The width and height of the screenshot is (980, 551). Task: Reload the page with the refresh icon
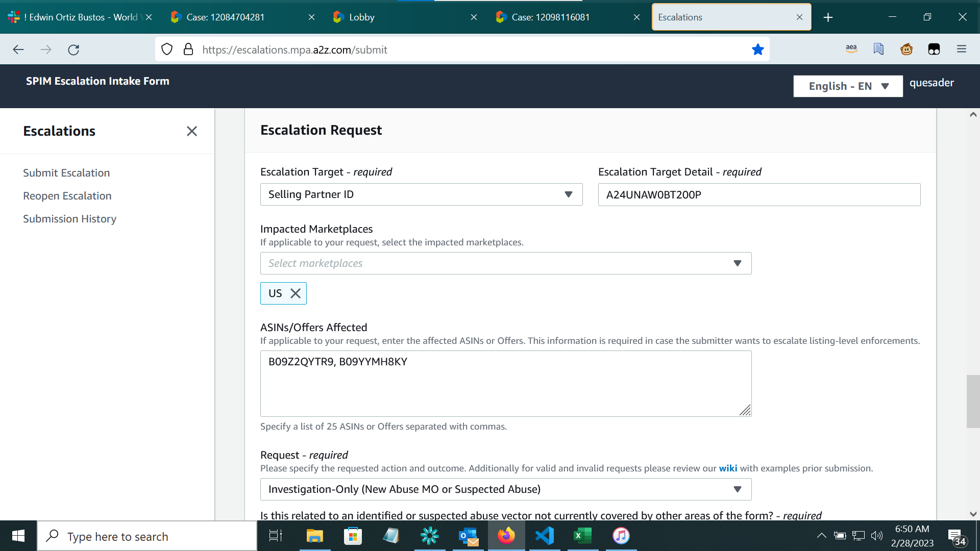click(73, 49)
